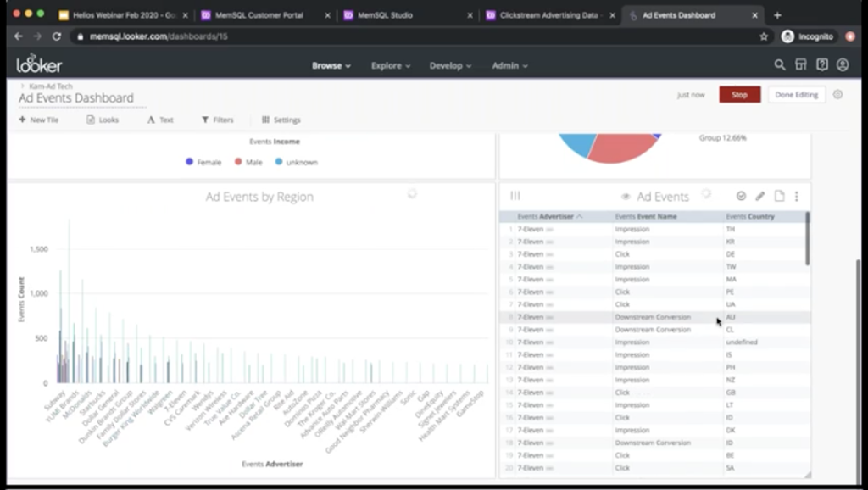The width and height of the screenshot is (868, 490).
Task: Click 7-Eleven in table row 1
Action: point(531,229)
